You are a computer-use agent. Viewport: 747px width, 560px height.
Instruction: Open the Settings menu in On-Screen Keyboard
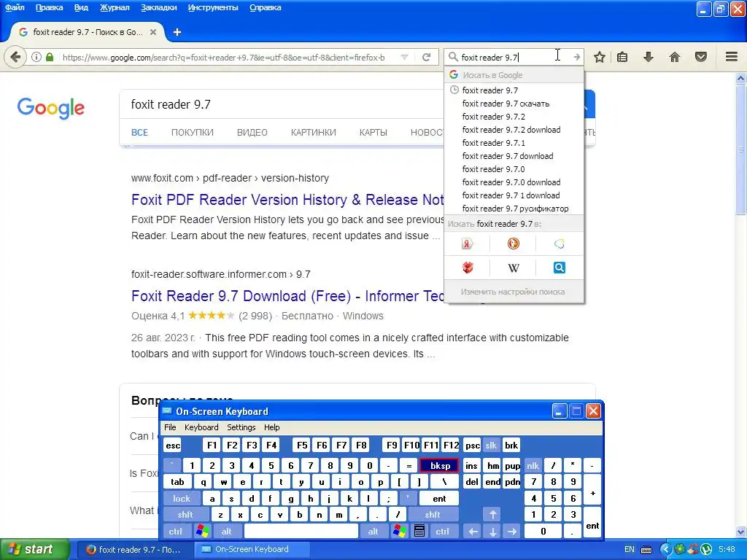coord(241,427)
